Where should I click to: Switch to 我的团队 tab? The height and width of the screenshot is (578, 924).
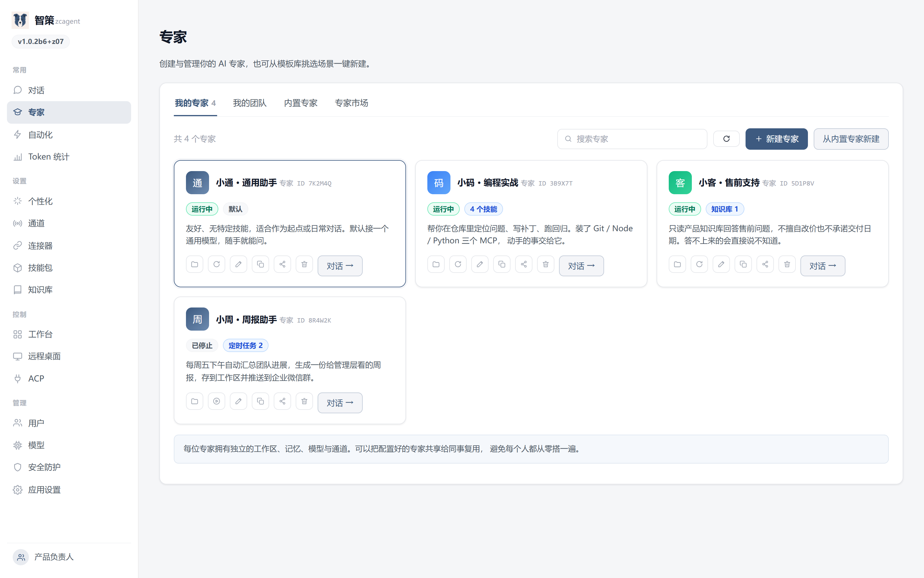250,103
